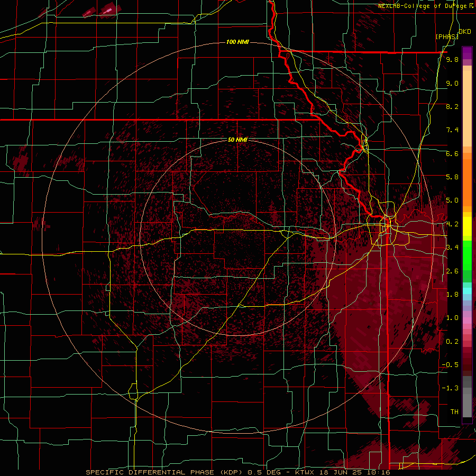
Task: Select the 1.0 value on color scale
Action: point(452,318)
